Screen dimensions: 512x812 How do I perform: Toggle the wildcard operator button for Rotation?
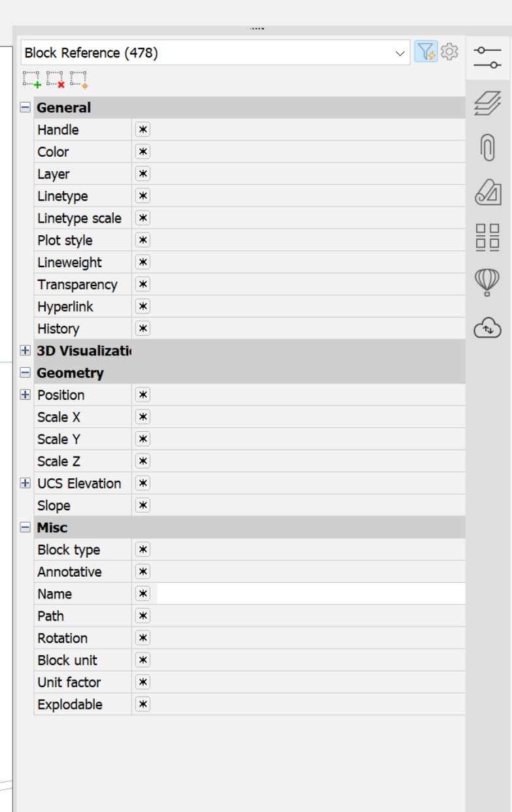143,638
